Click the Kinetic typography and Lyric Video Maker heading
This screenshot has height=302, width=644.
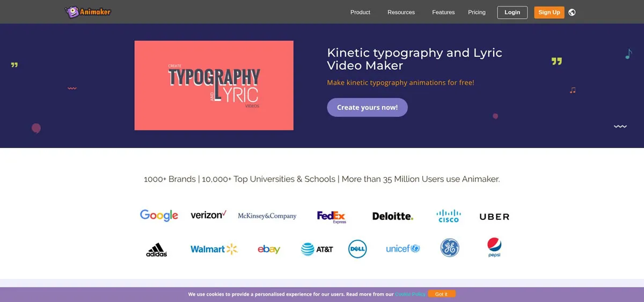click(x=414, y=59)
